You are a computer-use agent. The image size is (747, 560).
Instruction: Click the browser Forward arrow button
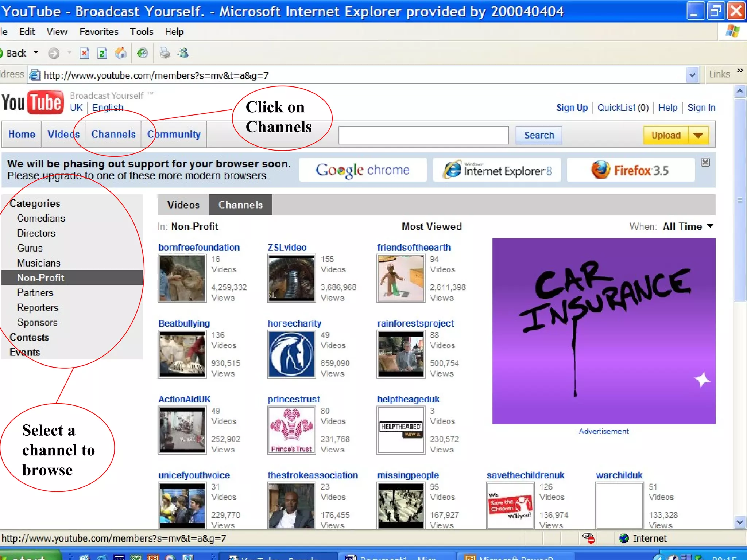(54, 53)
